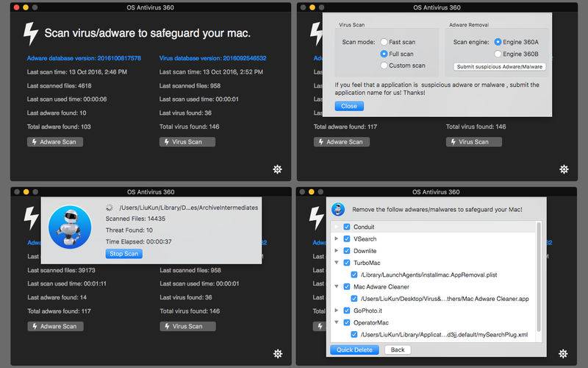Screen dimensions: 588x368
Task: Click 'Threat Found: 10' text
Action: 129,230
